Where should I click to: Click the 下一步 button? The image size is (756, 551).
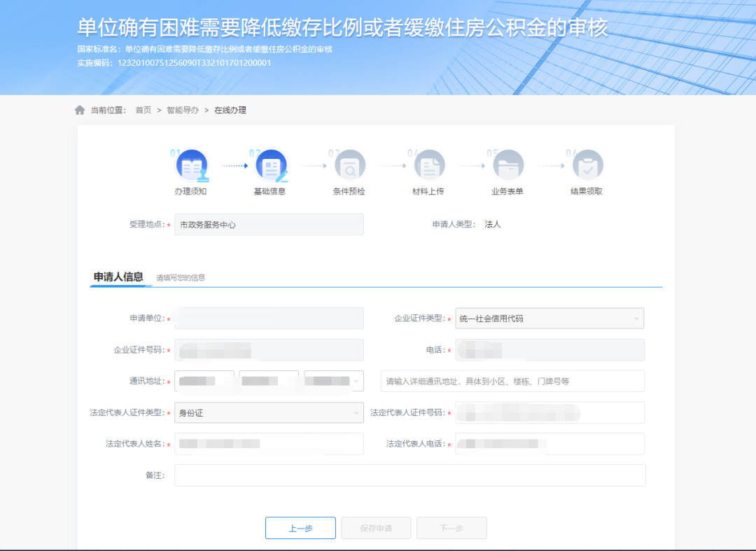tap(451, 528)
